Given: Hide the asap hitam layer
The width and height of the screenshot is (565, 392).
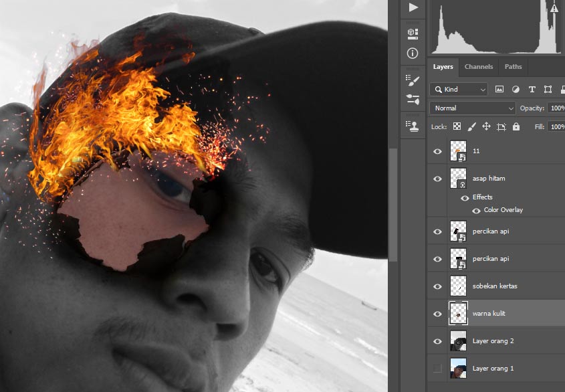Looking at the screenshot, I should coord(437,179).
